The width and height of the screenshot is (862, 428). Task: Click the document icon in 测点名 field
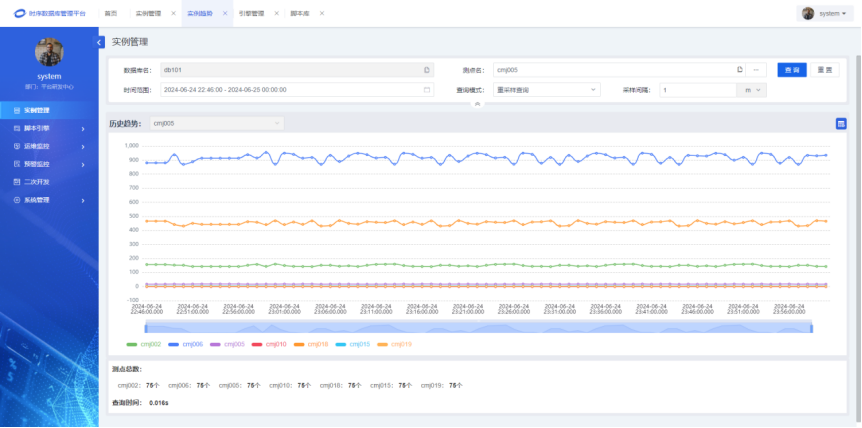coord(740,70)
